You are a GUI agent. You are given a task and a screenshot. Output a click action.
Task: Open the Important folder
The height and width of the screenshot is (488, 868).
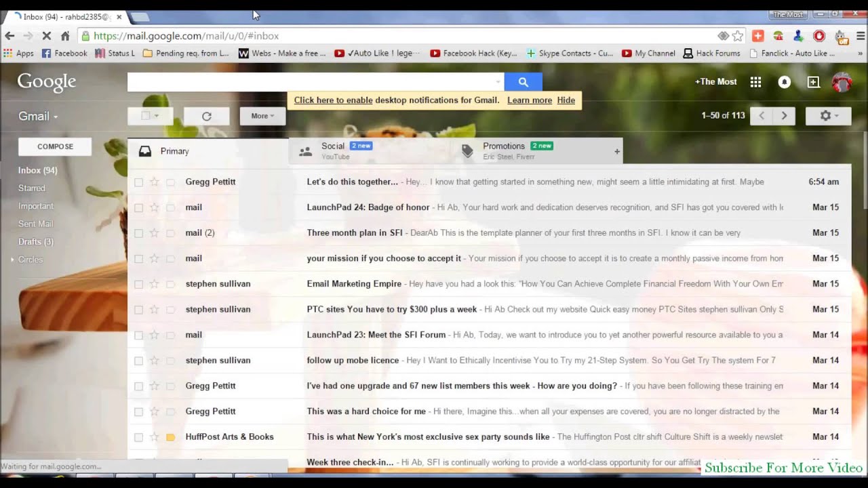[x=36, y=206]
